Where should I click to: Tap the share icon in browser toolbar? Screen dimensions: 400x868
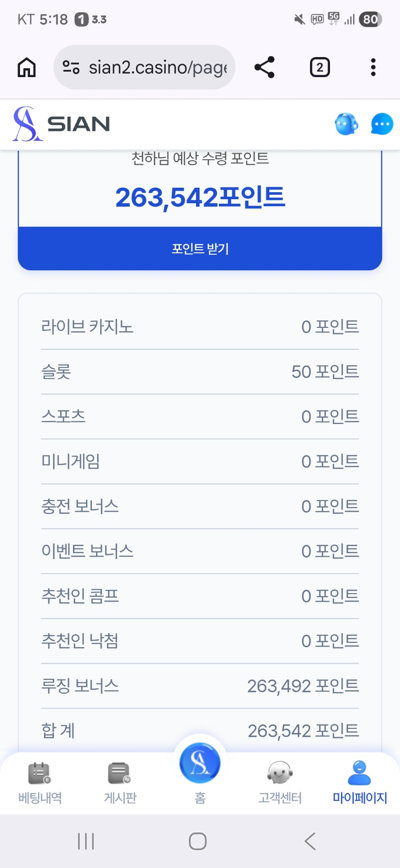[x=264, y=67]
